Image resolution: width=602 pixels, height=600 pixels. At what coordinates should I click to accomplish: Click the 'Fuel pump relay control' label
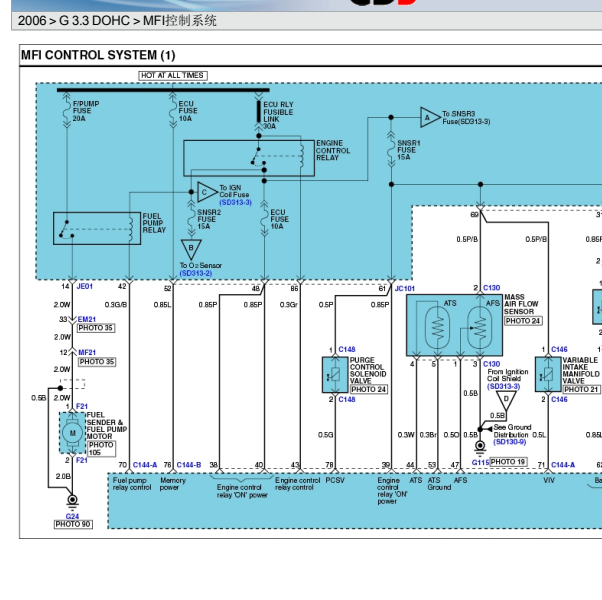[x=132, y=484]
